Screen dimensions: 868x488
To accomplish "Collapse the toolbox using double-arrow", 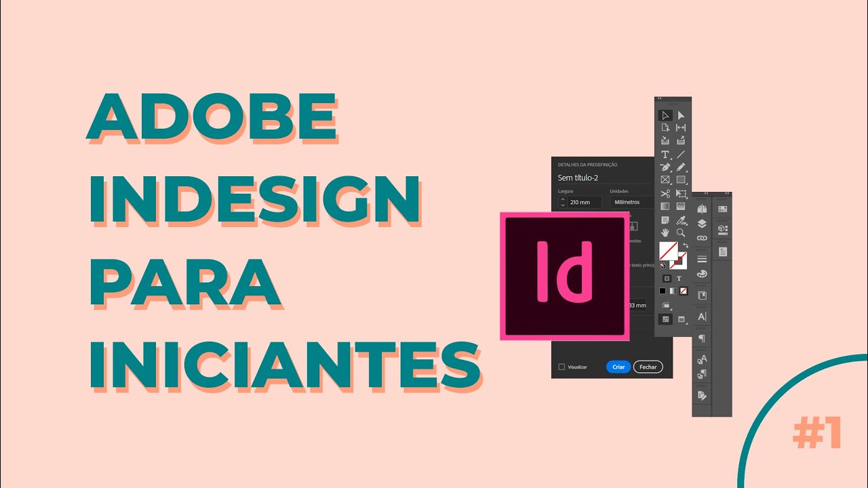I will pyautogui.click(x=659, y=98).
